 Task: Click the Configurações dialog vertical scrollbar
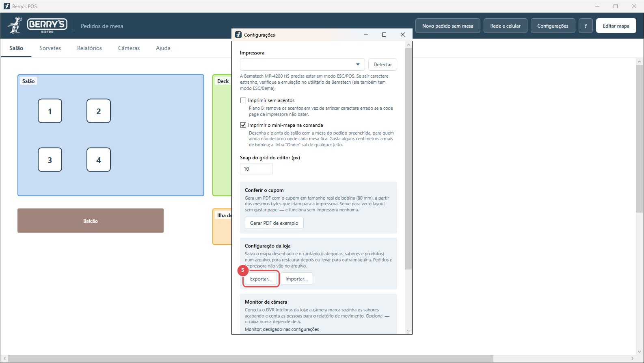(408, 159)
